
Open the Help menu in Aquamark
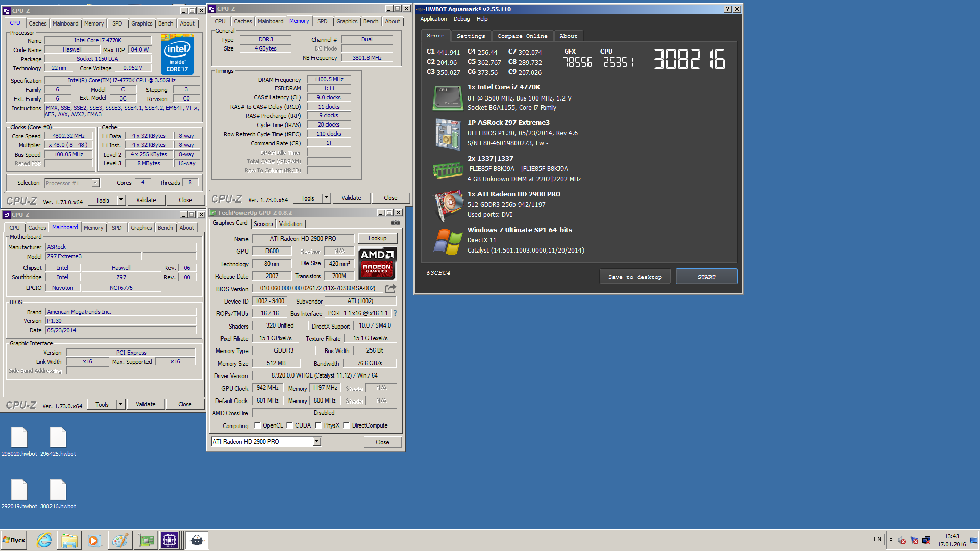pos(482,19)
